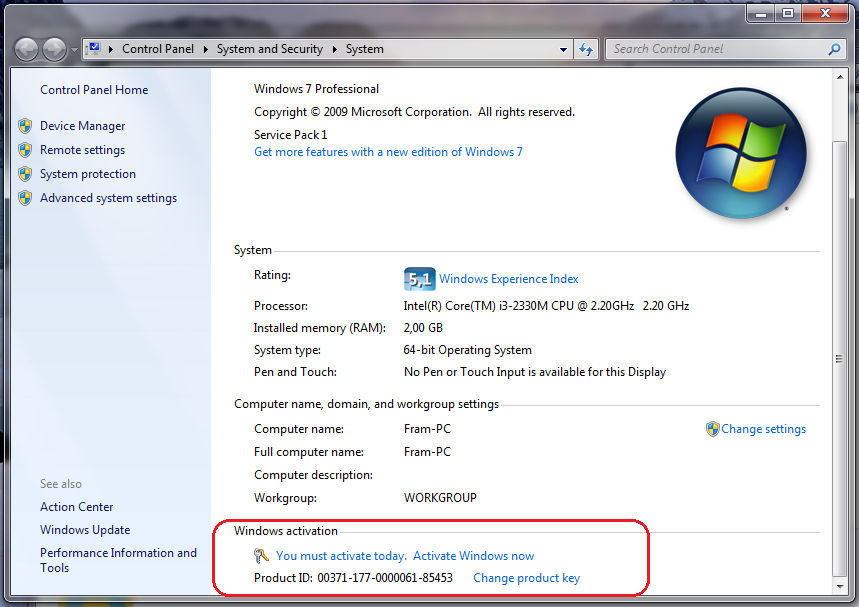Screen dimensions: 859x607
Task: Select System breadcrumb segment
Action: (x=364, y=49)
